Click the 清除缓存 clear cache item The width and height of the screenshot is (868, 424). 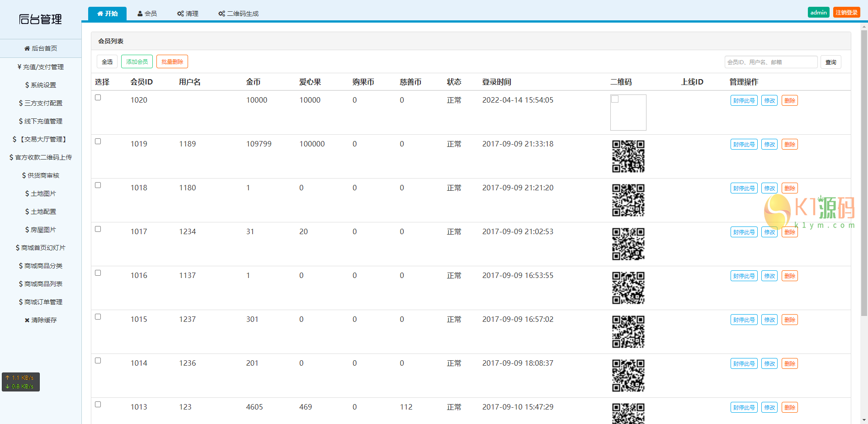(41, 320)
